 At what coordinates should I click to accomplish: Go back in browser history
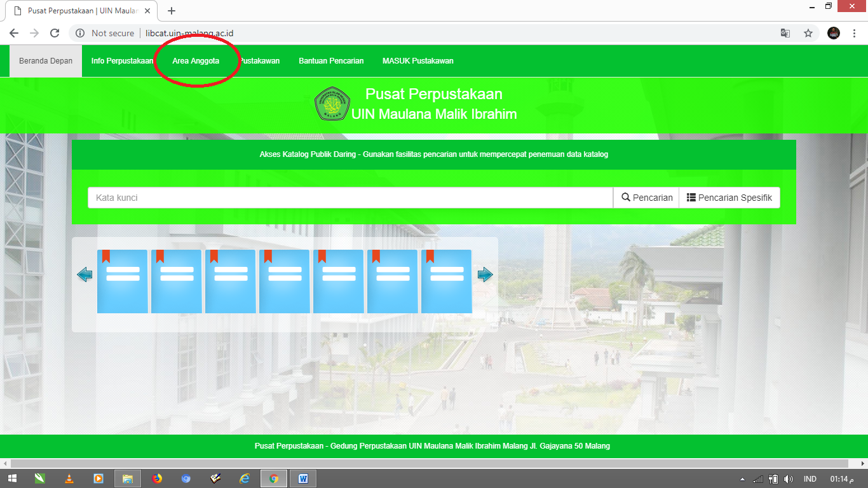[14, 33]
